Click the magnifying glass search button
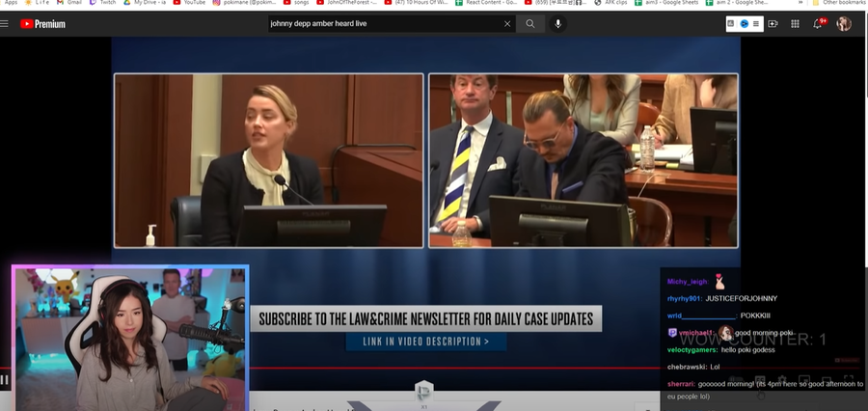Screen dimensions: 868x411 pos(529,23)
